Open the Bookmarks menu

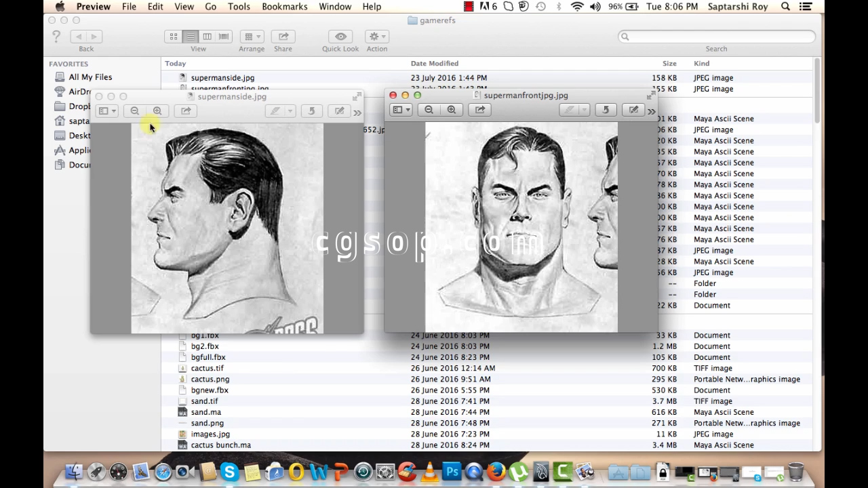(285, 7)
